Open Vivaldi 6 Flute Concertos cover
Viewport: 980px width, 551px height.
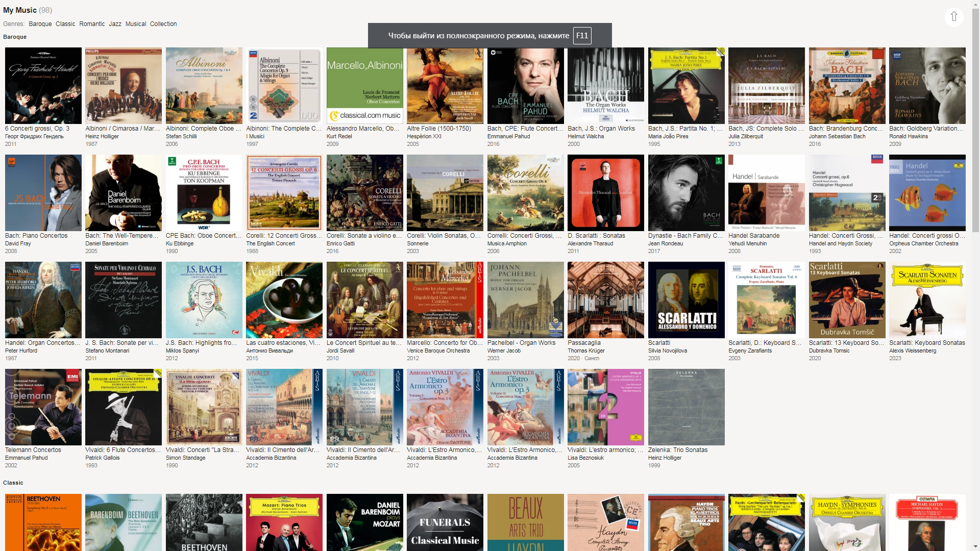tap(124, 407)
